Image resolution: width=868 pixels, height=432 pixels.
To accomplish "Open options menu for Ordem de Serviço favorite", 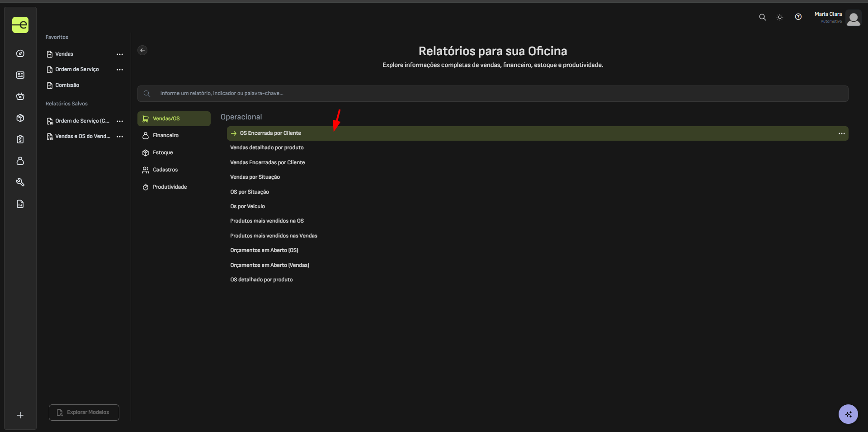I will (x=120, y=70).
